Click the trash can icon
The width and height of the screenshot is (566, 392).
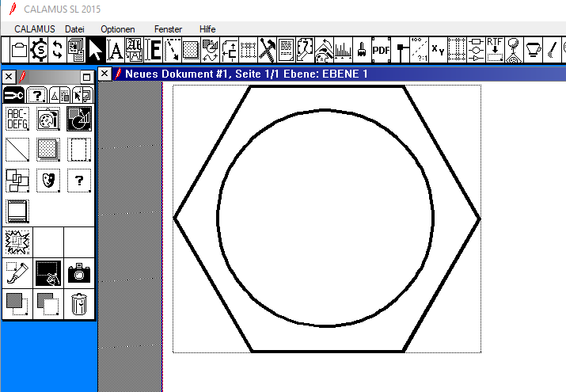tap(78, 303)
